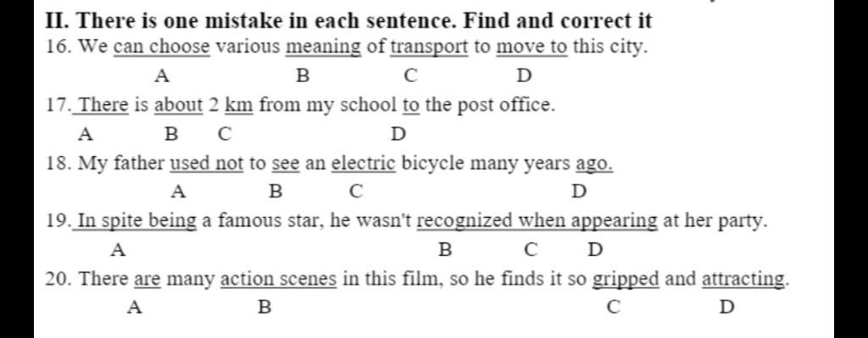The image size is (868, 338).
Task: Select underlined word 'transport' in sentence 16
Action: [x=430, y=47]
